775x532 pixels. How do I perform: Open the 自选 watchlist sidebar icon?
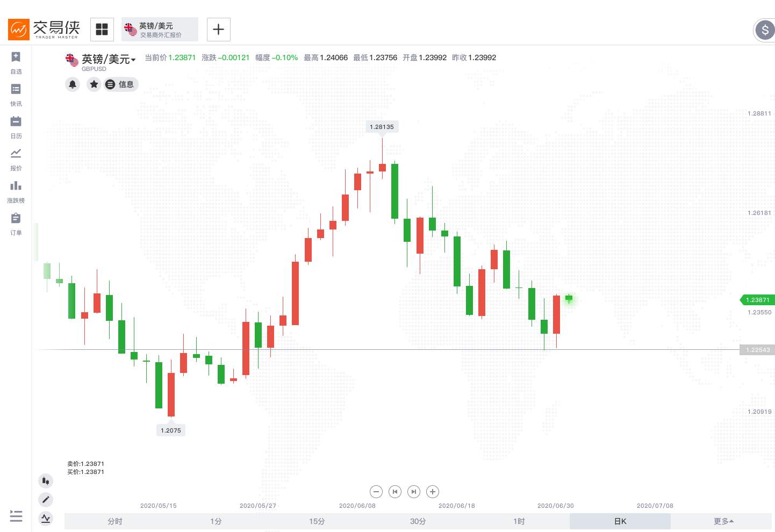tap(16, 57)
